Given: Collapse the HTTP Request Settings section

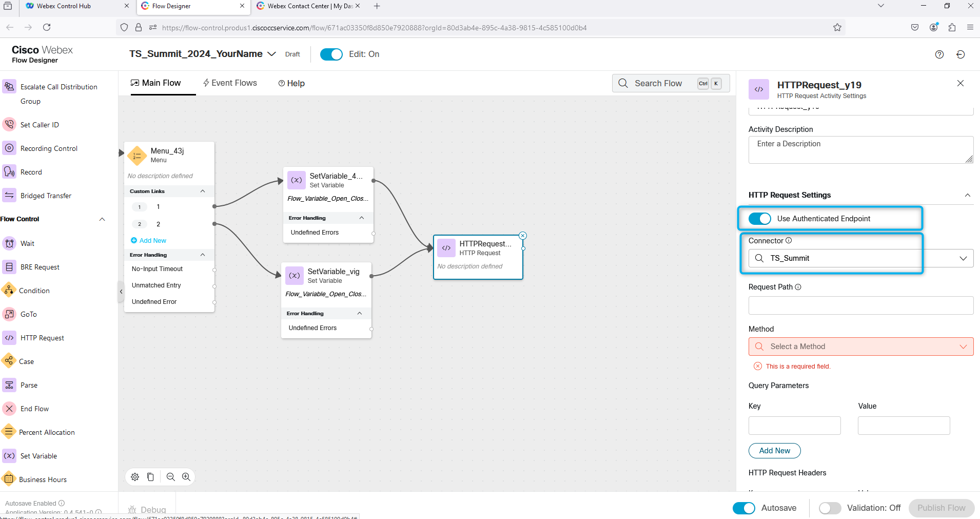Looking at the screenshot, I should 968,195.
